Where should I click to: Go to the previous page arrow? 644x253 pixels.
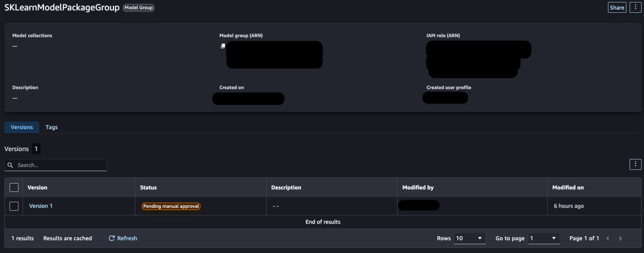pyautogui.click(x=608, y=238)
